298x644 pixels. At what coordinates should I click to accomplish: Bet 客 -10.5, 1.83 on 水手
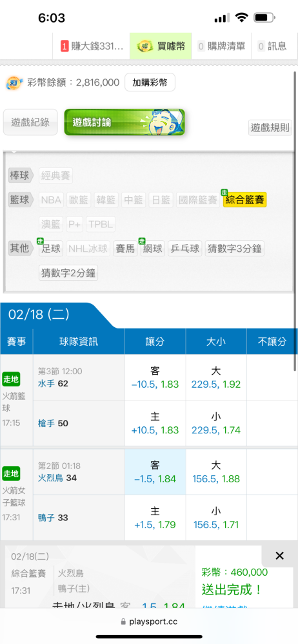tap(155, 378)
